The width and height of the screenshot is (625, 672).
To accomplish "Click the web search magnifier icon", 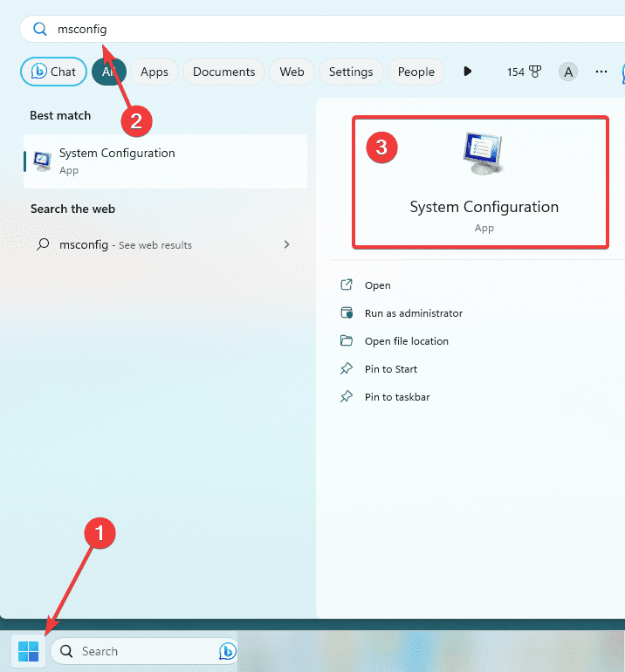I will click(43, 244).
